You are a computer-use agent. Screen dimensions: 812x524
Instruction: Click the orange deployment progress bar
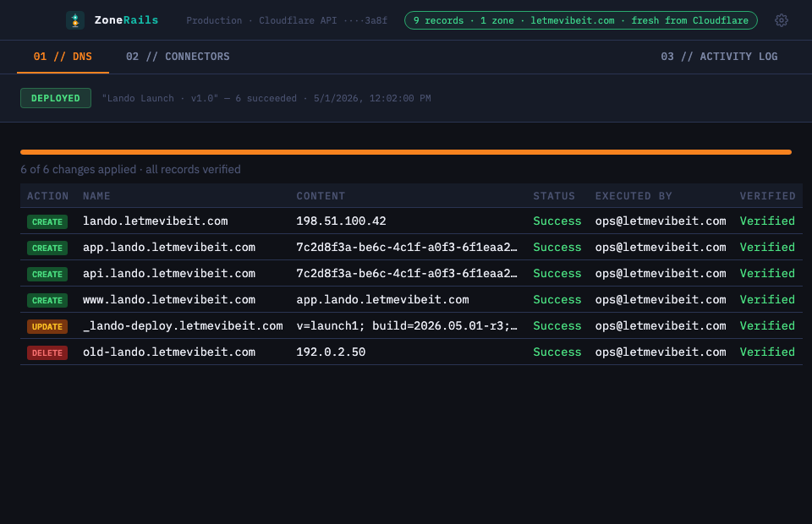tap(406, 152)
